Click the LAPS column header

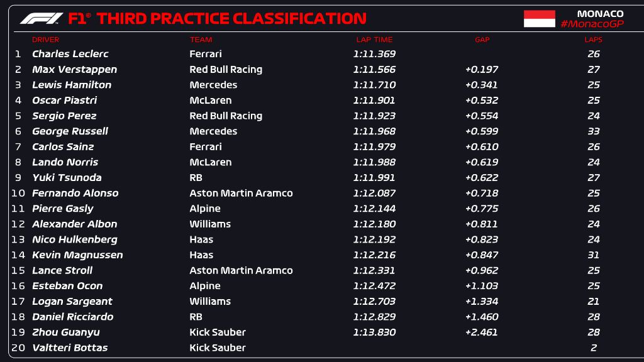593,40
